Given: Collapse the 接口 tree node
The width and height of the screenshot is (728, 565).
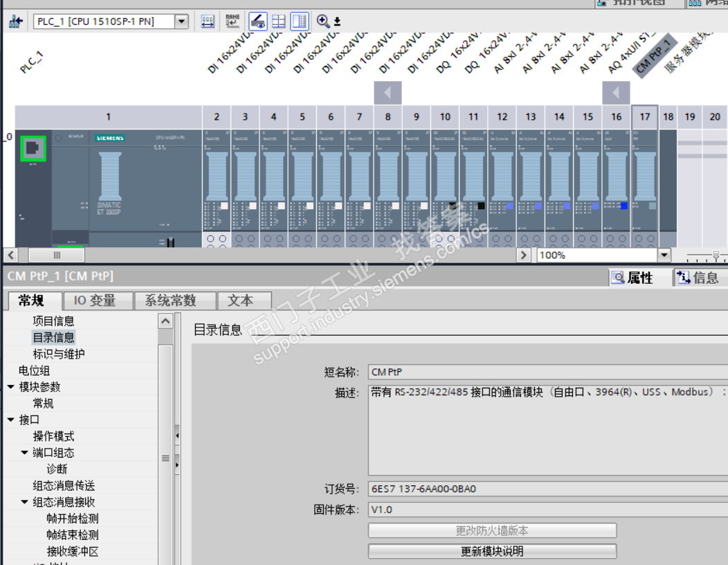Looking at the screenshot, I should (11, 420).
